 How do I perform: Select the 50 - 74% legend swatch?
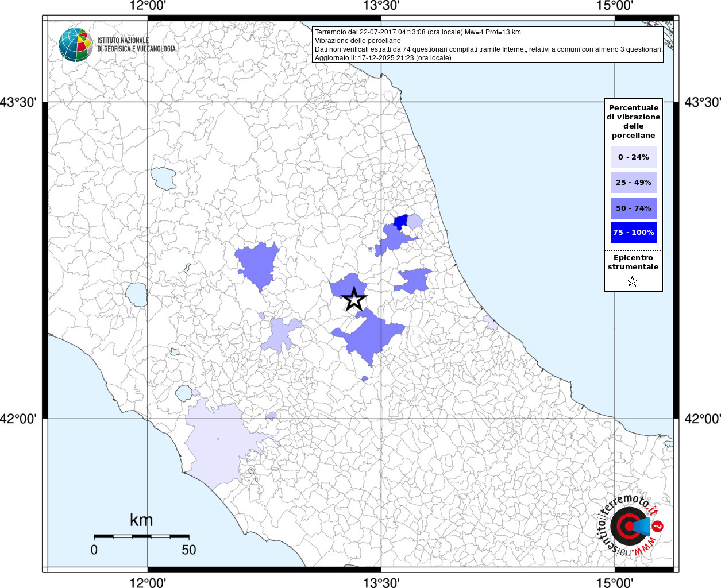coord(633,208)
